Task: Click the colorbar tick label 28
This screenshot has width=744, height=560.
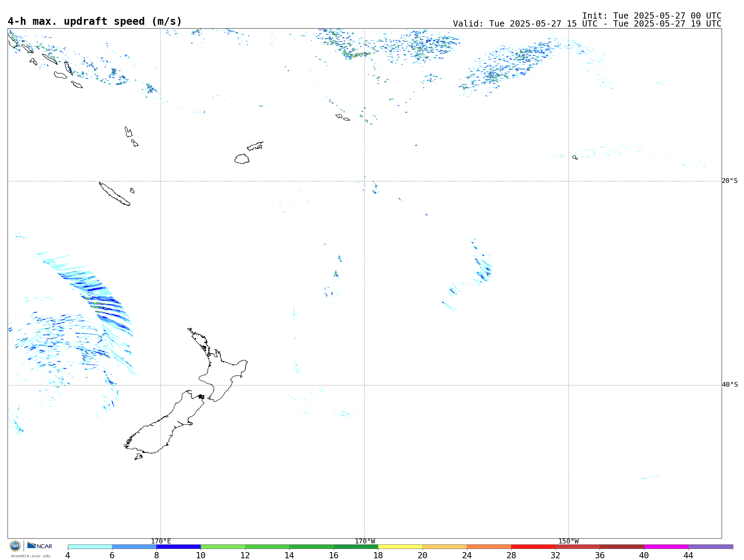Action: 511,555
